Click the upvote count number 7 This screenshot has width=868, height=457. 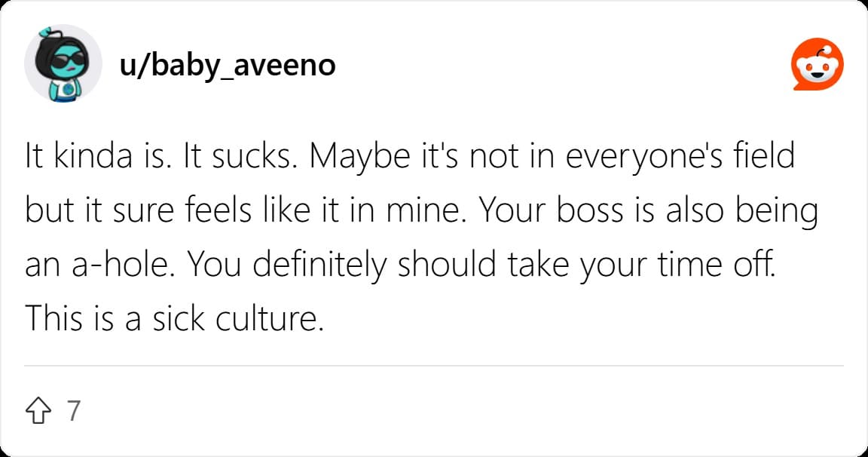pos(74,411)
